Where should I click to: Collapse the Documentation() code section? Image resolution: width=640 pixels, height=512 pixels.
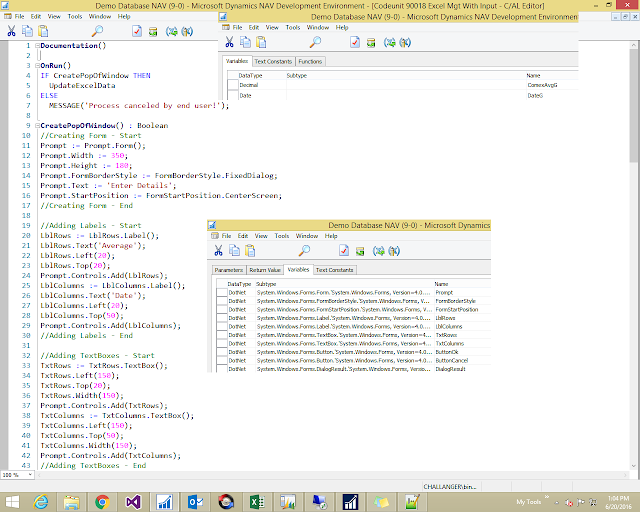[x=37, y=46]
